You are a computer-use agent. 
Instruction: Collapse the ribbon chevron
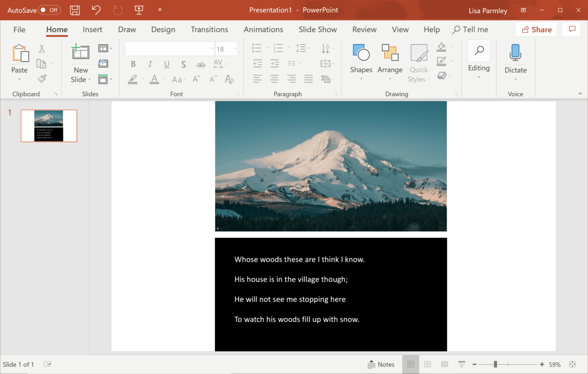click(x=580, y=94)
